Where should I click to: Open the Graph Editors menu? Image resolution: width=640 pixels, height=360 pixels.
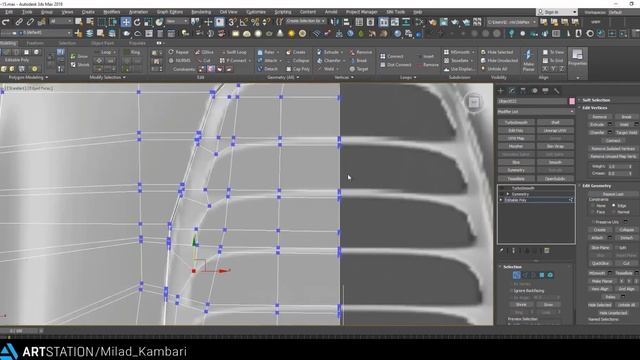coord(169,12)
